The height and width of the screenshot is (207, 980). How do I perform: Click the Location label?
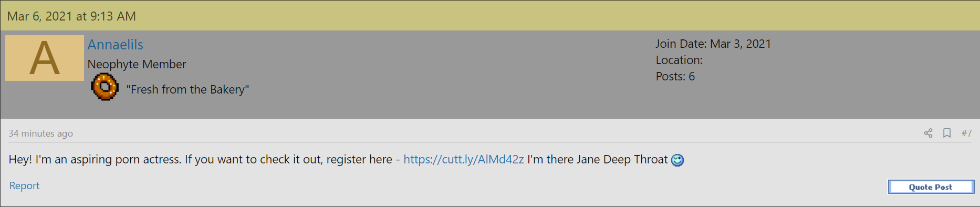click(x=679, y=60)
